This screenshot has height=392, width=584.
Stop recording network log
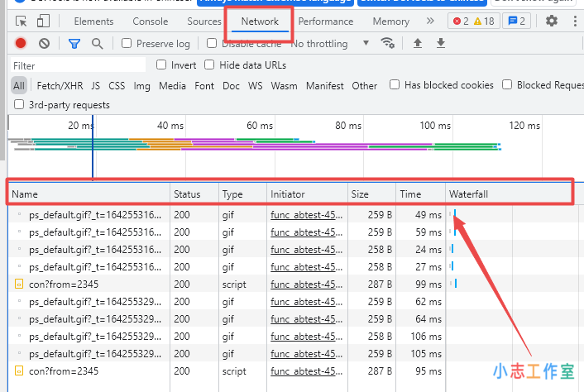(x=21, y=43)
